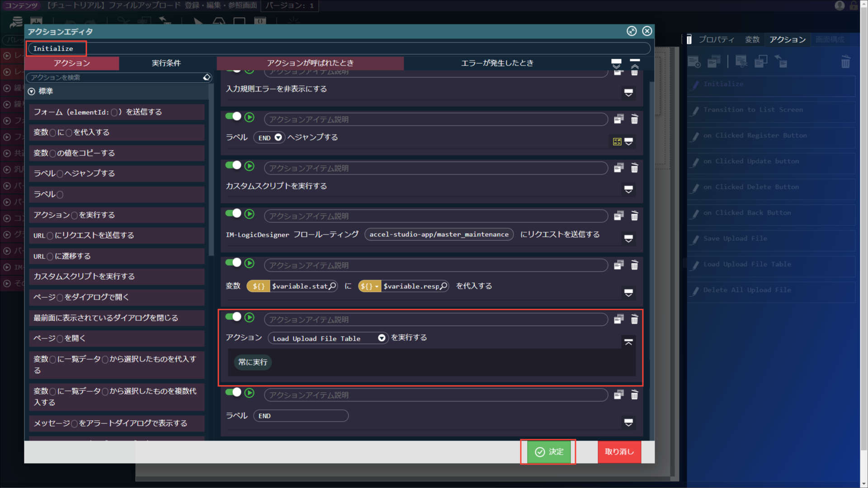Screen dimensions: 868x488
Task: Expand the IM-LogicDesigner request item details
Action: pyautogui.click(x=628, y=239)
